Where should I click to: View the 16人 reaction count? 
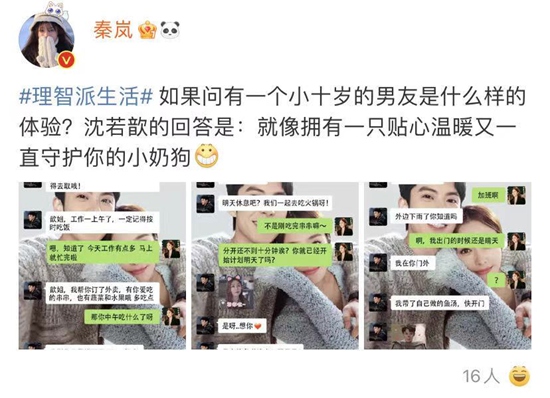tap(481, 376)
